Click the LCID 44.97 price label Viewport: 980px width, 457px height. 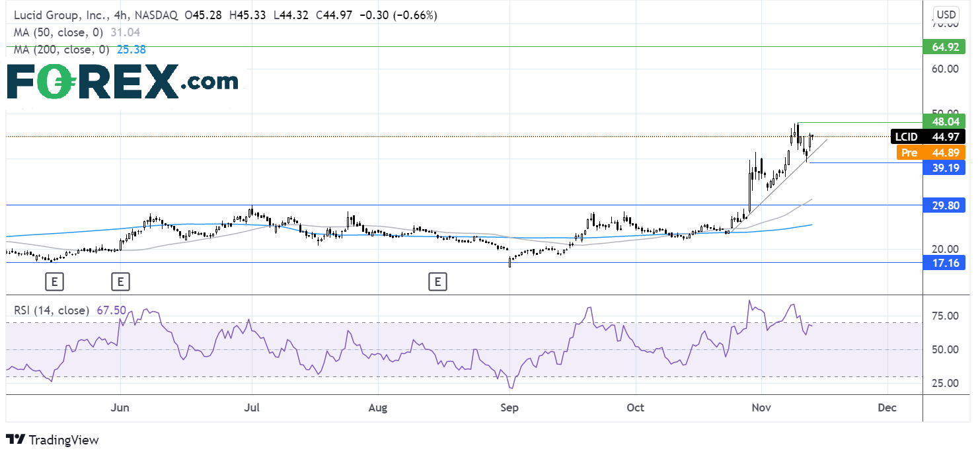click(928, 137)
